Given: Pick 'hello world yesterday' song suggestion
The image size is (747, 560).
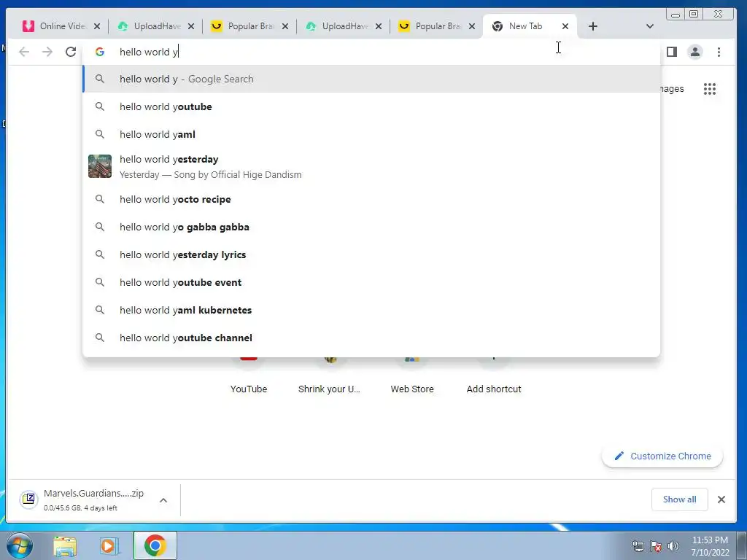Looking at the screenshot, I should click(x=371, y=167).
